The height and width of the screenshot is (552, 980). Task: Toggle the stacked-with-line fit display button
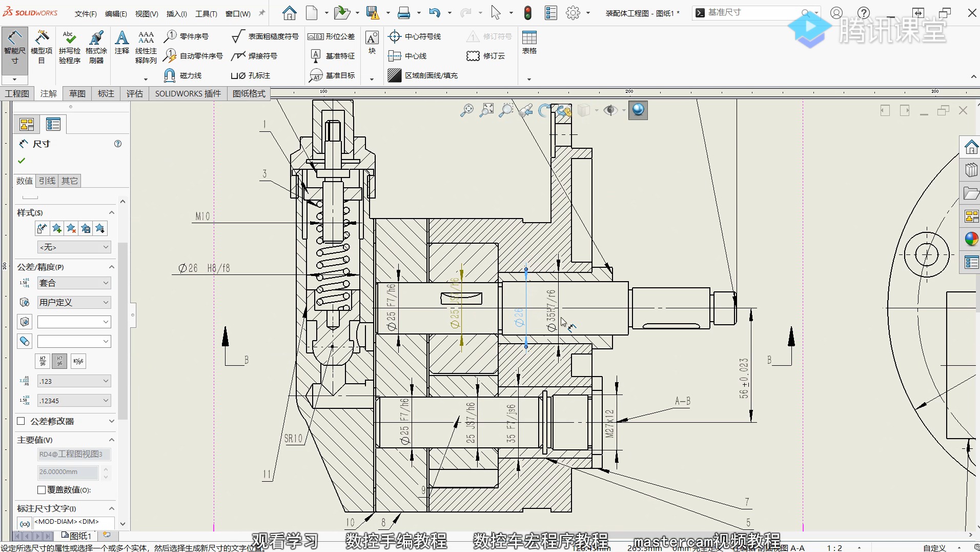(43, 361)
